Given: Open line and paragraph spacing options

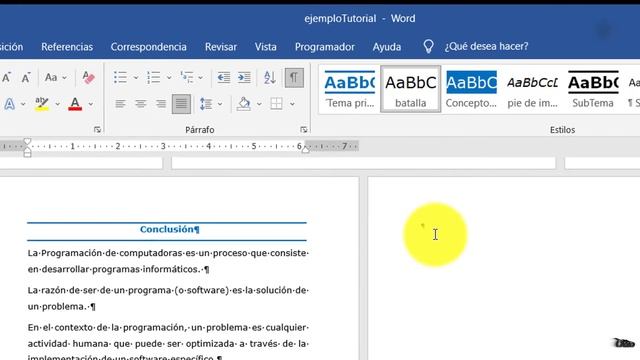Looking at the screenshot, I should coord(206,104).
